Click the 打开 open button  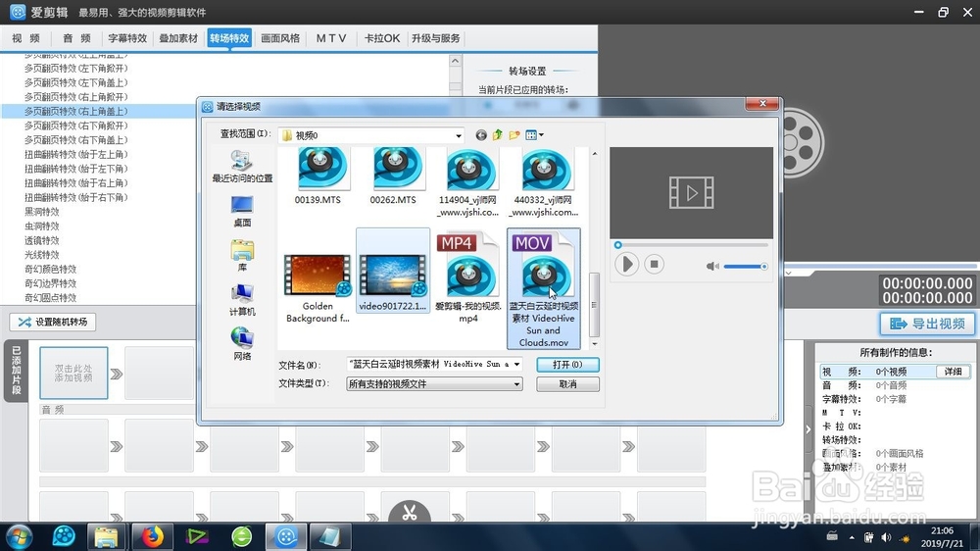pyautogui.click(x=567, y=365)
